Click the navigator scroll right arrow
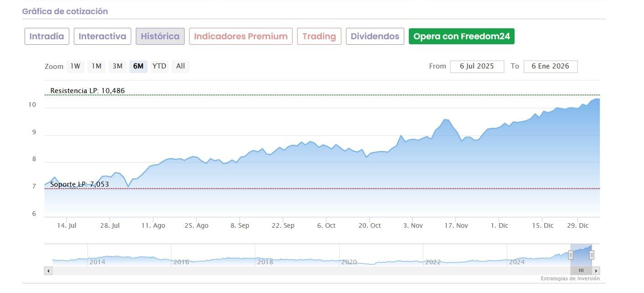 [596, 271]
